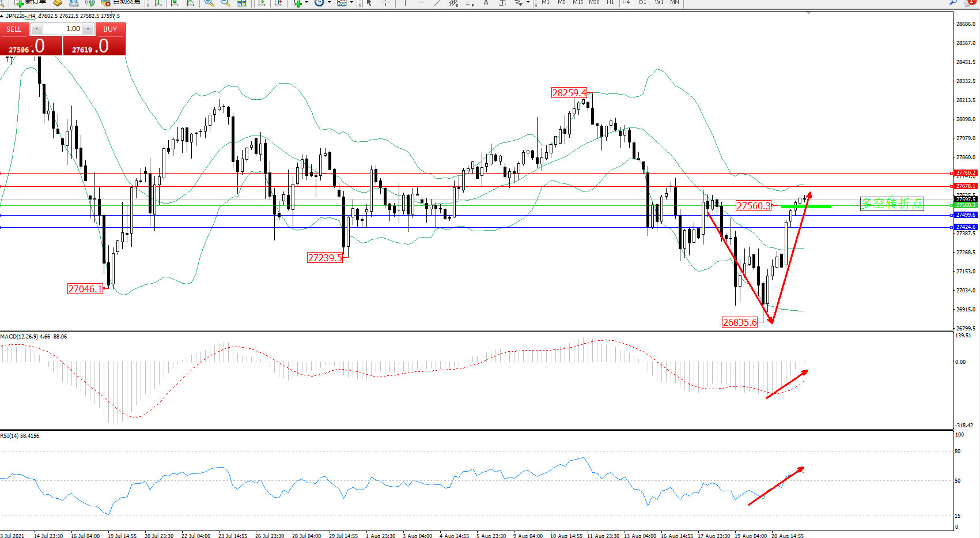Click the BUY button in one-click trading panel
Image resolution: width=980 pixels, height=538 pixels.
coord(110,29)
